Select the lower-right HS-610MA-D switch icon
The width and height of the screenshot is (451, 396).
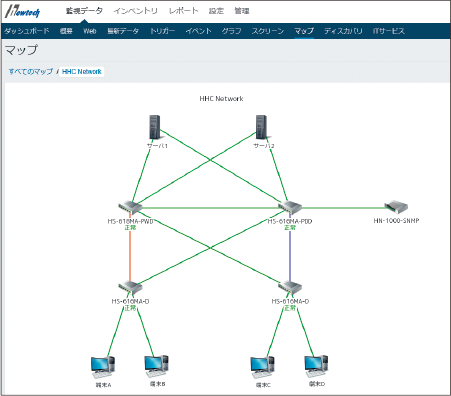tap(290, 288)
